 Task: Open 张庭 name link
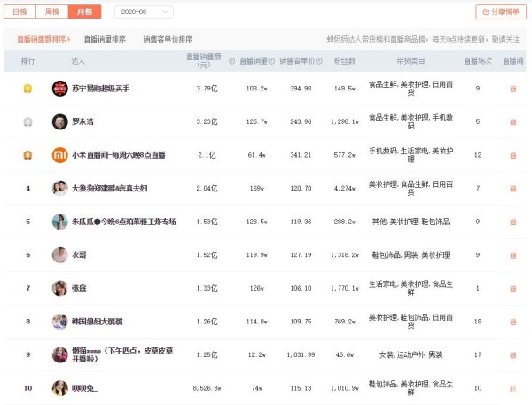tap(79, 288)
